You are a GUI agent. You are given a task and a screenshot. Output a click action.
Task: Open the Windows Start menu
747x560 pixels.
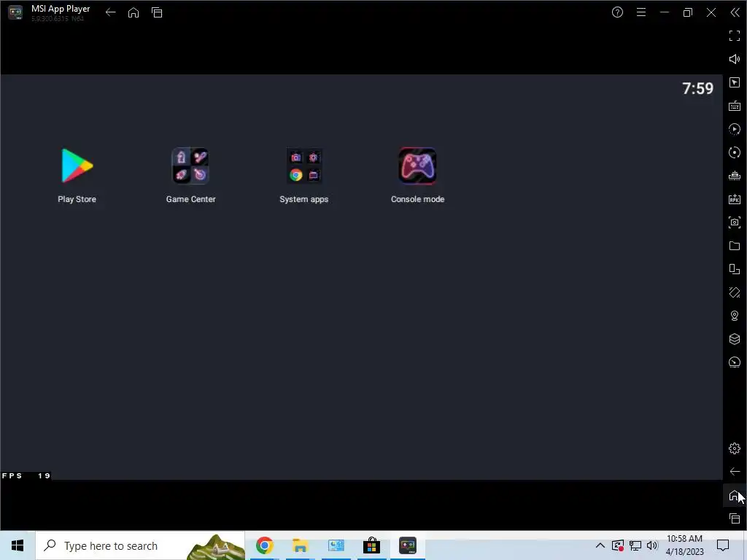[x=18, y=545]
